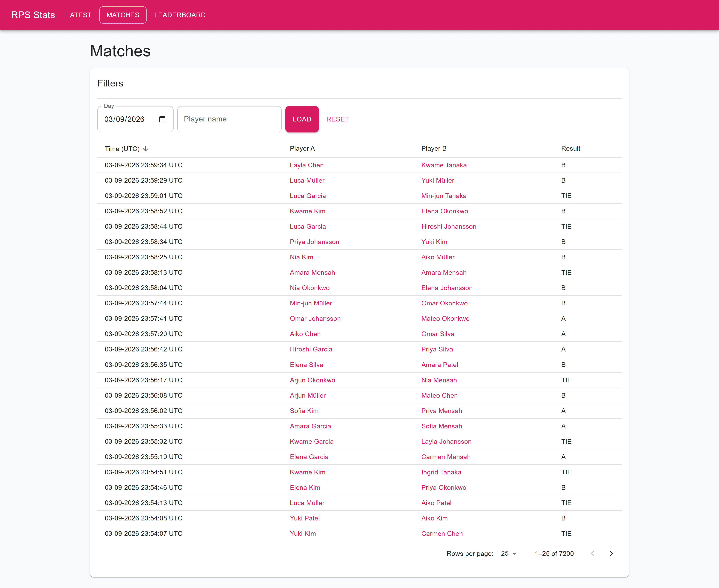Image resolution: width=719 pixels, height=588 pixels.
Task: Open Amara Mensah link in Player B column
Action: pos(444,273)
